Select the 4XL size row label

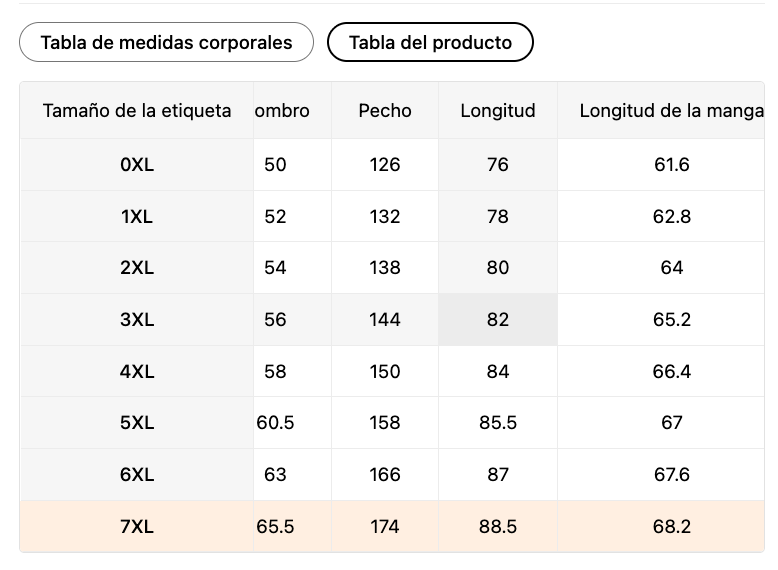tap(137, 372)
